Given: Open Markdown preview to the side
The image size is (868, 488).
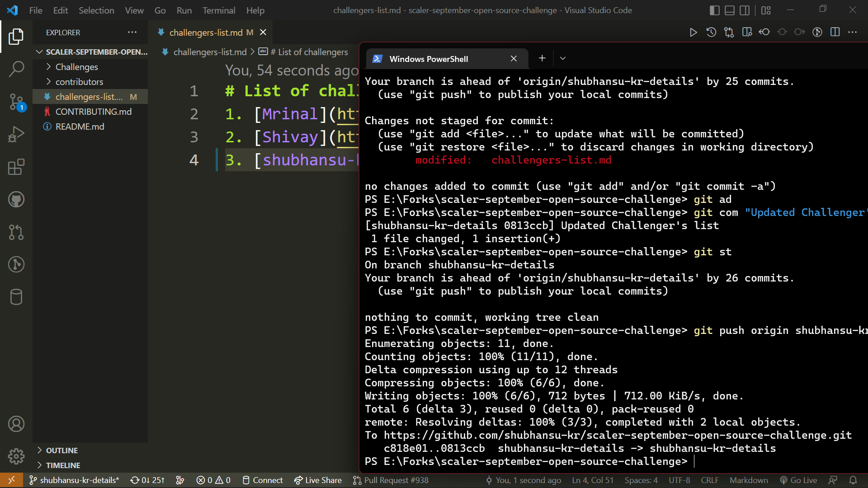Looking at the screenshot, I should 747,32.
